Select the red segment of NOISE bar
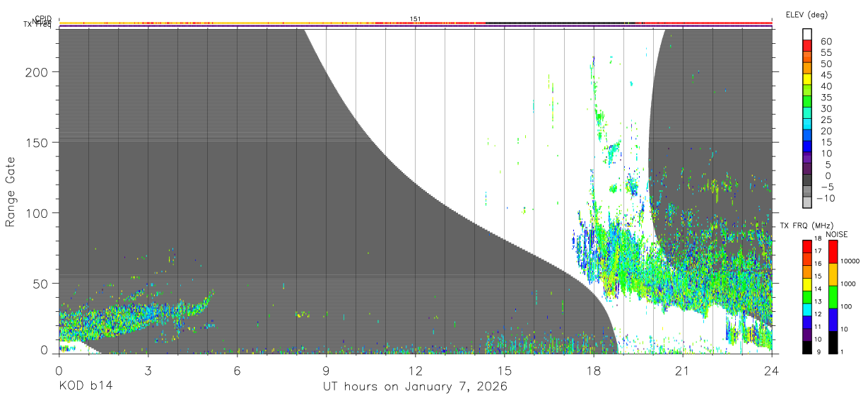The image size is (868, 401). pyautogui.click(x=833, y=252)
